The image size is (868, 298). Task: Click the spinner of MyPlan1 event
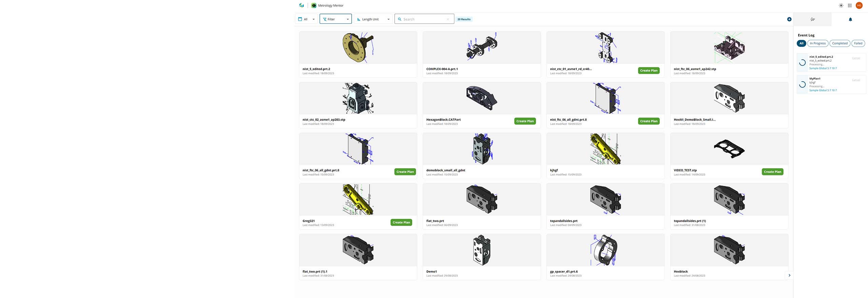pyautogui.click(x=803, y=85)
